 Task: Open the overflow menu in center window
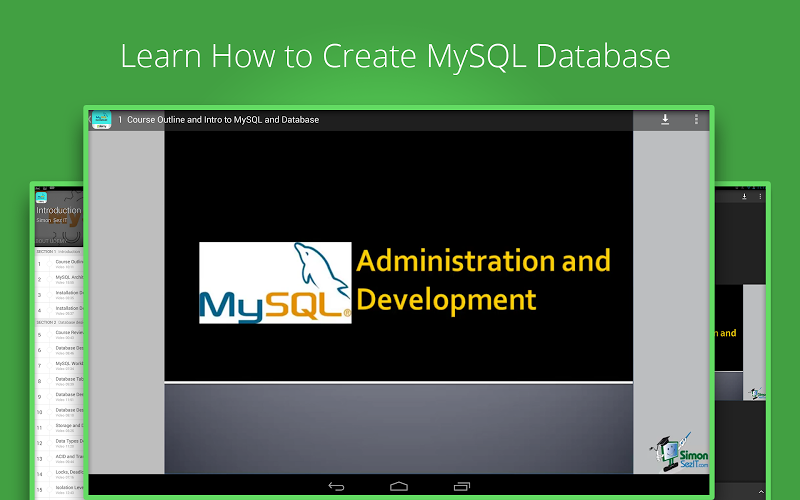(x=696, y=119)
